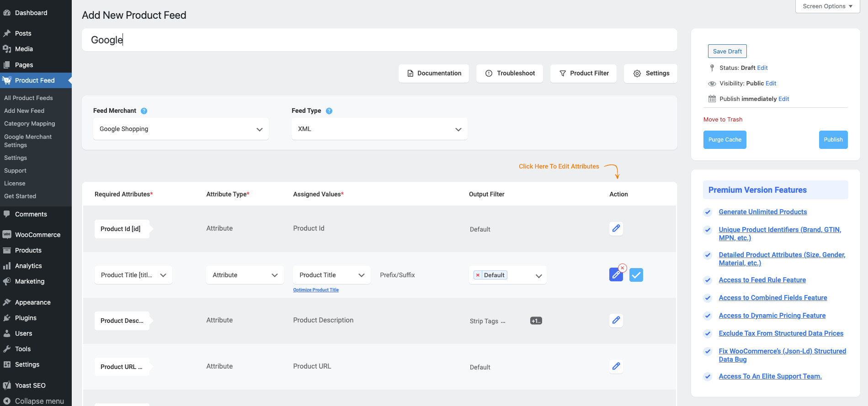Open Add New Feed submenu item

click(24, 111)
